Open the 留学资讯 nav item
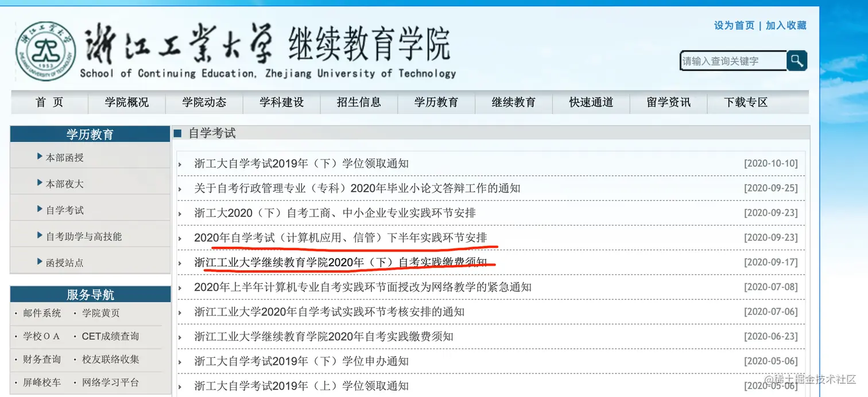 (669, 102)
